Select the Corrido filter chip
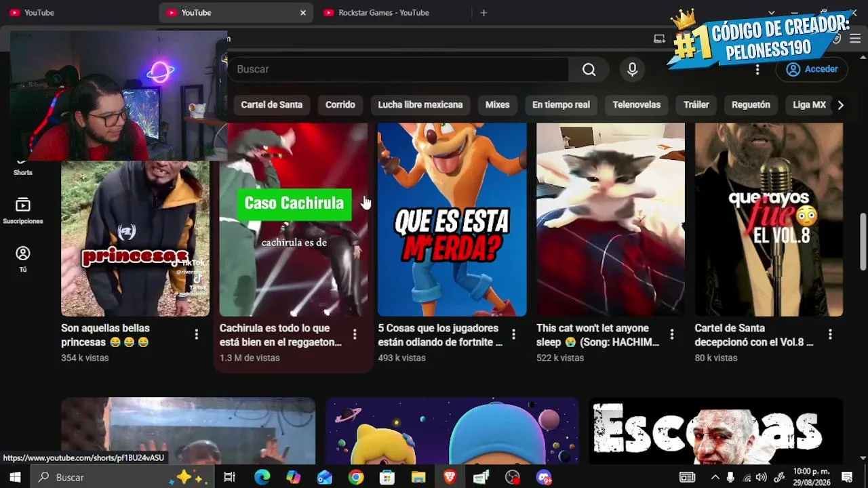Viewport: 868px width, 488px height. tap(340, 105)
